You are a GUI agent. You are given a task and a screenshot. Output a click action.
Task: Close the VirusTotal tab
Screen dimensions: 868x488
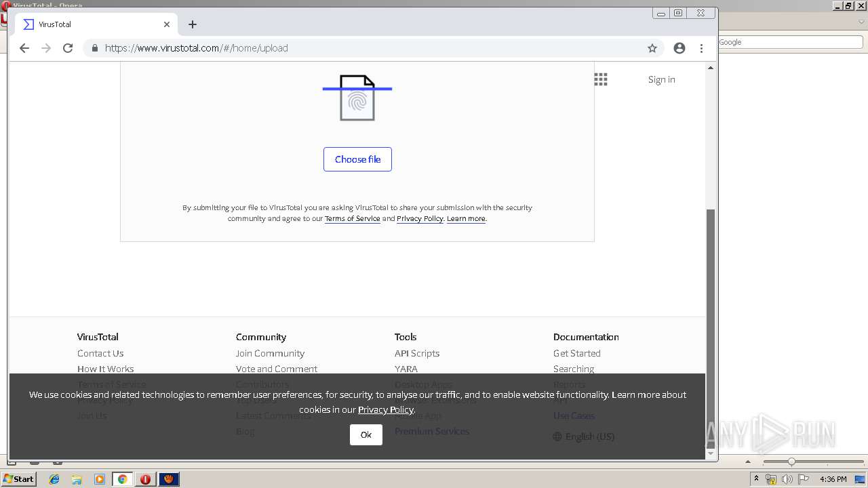pos(167,24)
